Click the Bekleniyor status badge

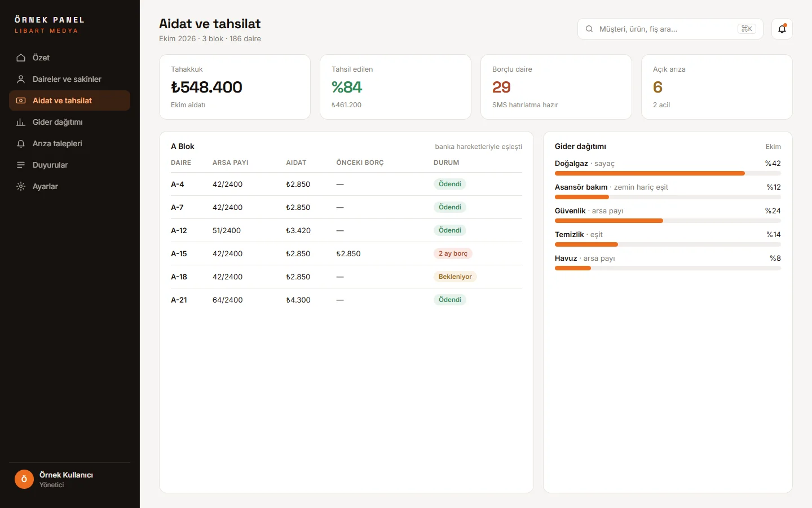(455, 277)
